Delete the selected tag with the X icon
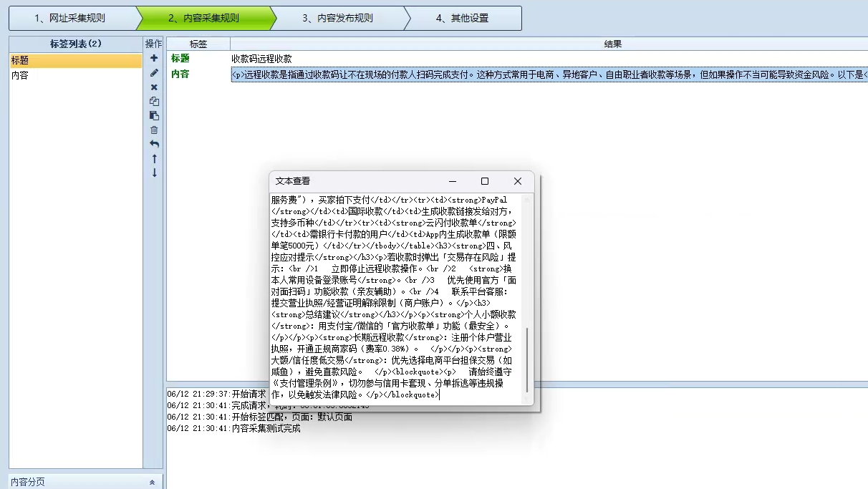Viewport: 868px width, 489px height. pyautogui.click(x=154, y=87)
